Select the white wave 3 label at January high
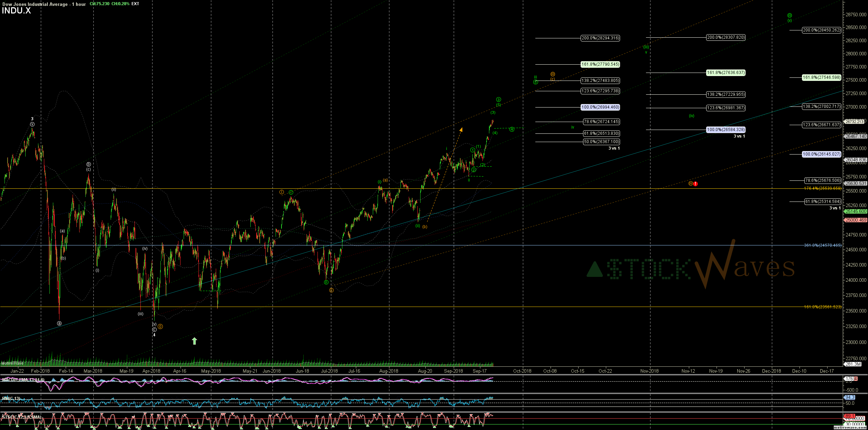The width and height of the screenshot is (868, 430). pyautogui.click(x=32, y=119)
